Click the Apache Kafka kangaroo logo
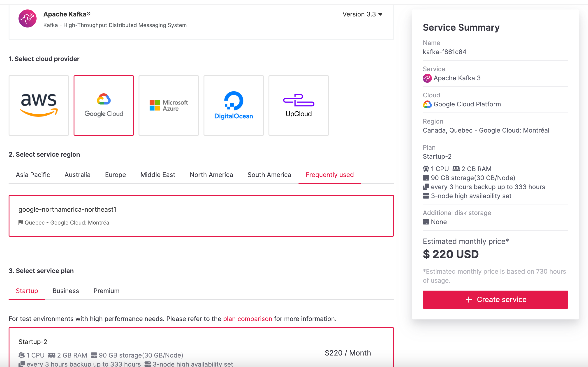 pos(28,19)
